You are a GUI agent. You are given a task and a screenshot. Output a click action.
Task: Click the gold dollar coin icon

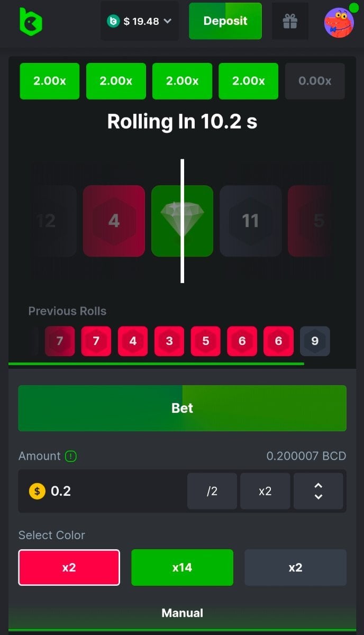coord(37,491)
